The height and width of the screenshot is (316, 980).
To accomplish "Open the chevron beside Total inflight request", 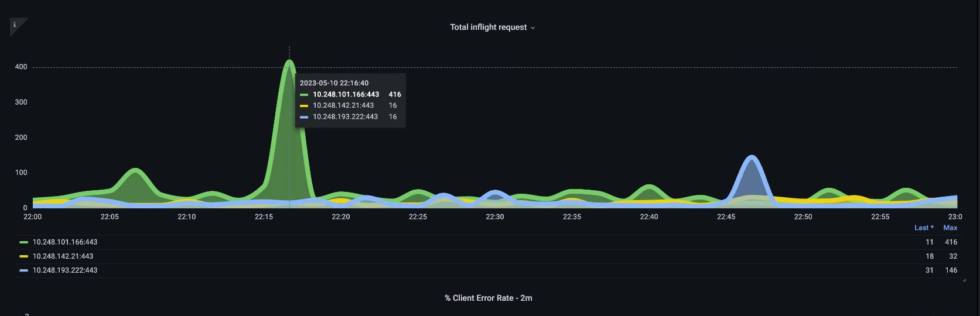I will (532, 28).
